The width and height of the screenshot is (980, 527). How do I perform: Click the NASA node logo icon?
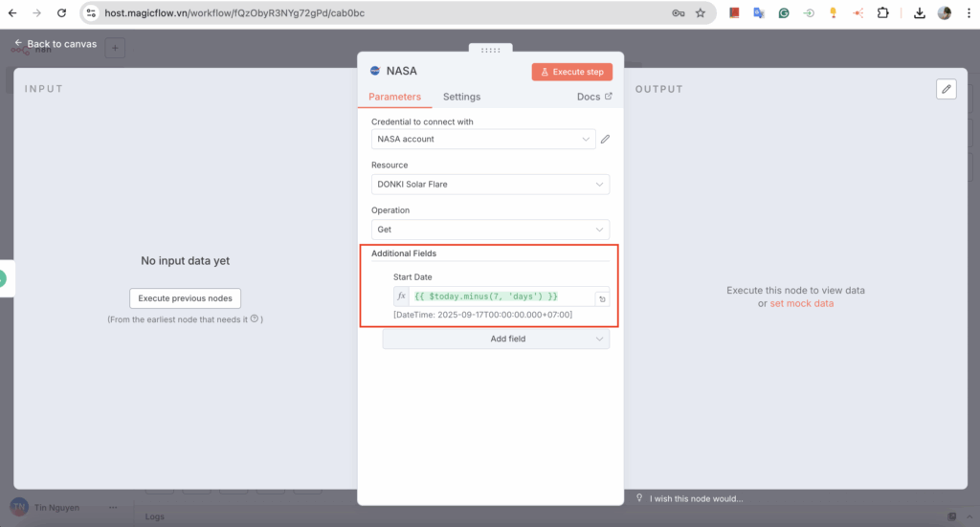click(374, 71)
